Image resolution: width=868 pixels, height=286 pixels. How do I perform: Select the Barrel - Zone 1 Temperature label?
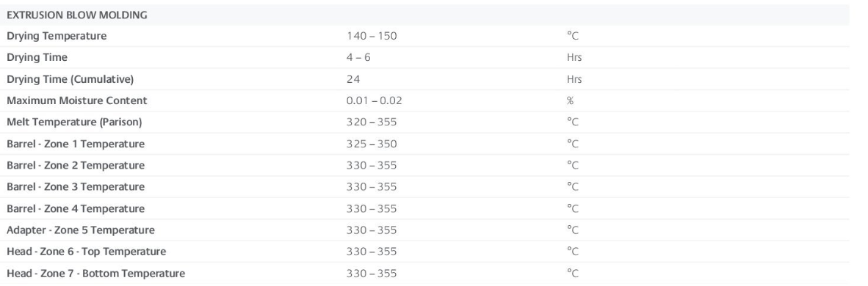76,144
